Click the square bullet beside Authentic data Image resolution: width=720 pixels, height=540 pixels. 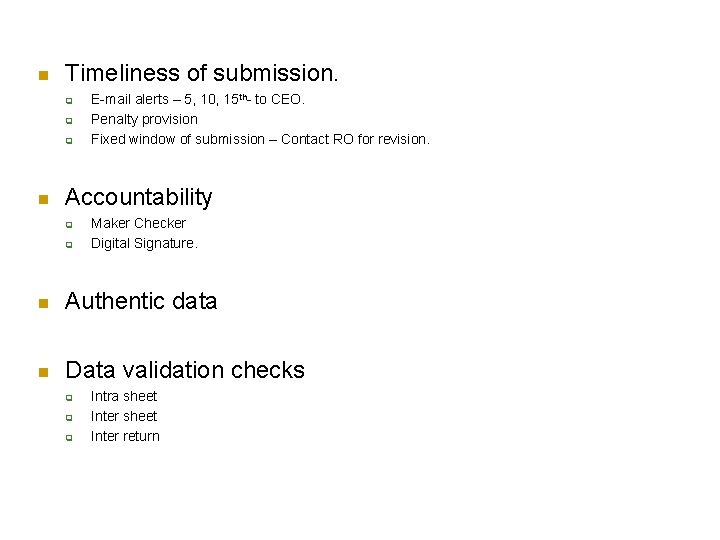coord(43,303)
